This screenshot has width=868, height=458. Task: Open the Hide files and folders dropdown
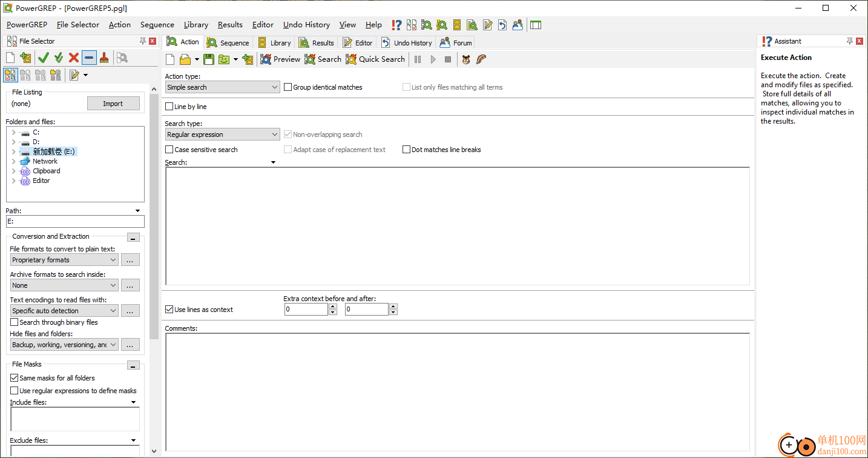[x=64, y=345]
